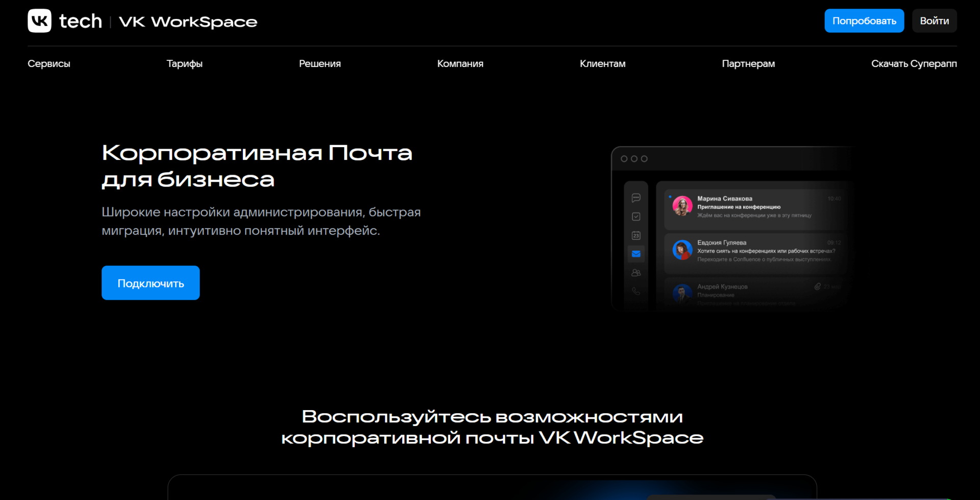The image size is (980, 500).
Task: Open the email from Евдокия Гуляева
Action: tap(757, 253)
